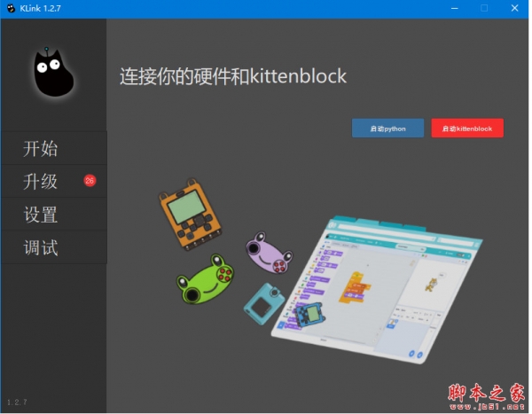Click the purple frog controller image

269,253
